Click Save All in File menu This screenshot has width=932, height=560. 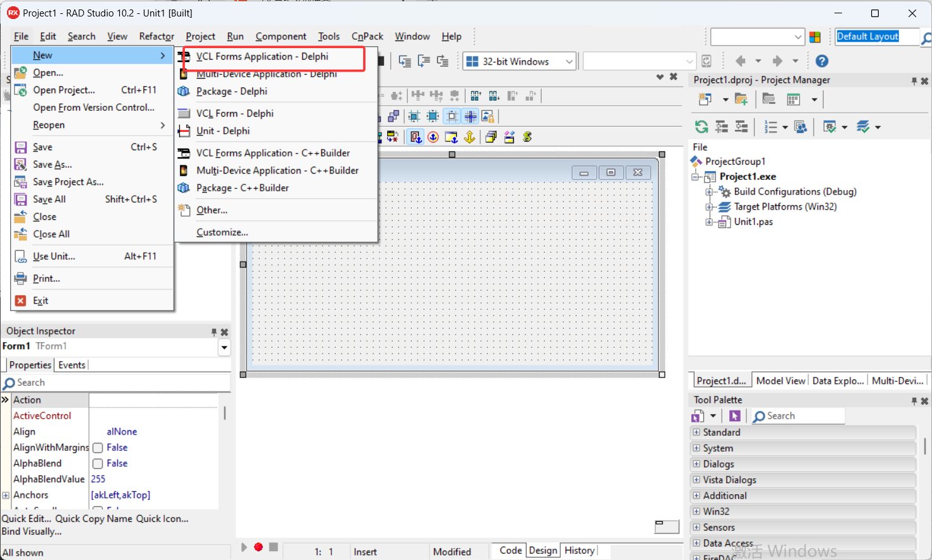(x=93, y=200)
